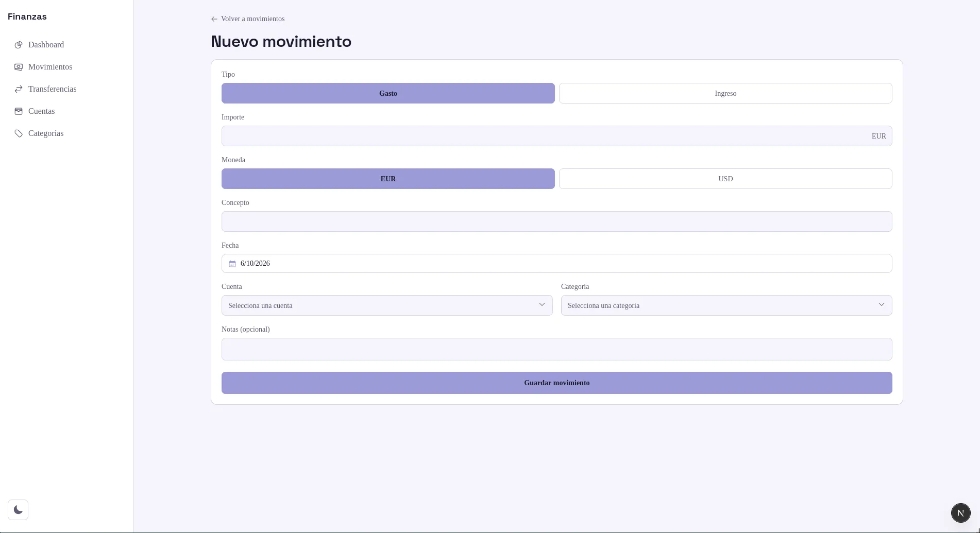Choose USD currency option
This screenshot has height=533, width=980.
pos(725,179)
